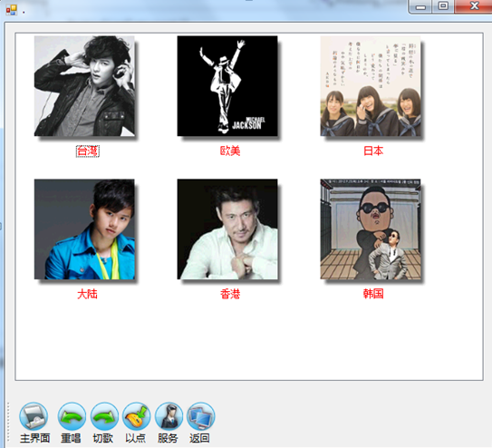The height and width of the screenshot is (448, 492).
Task: Click the 香港 label
Action: pos(230,294)
